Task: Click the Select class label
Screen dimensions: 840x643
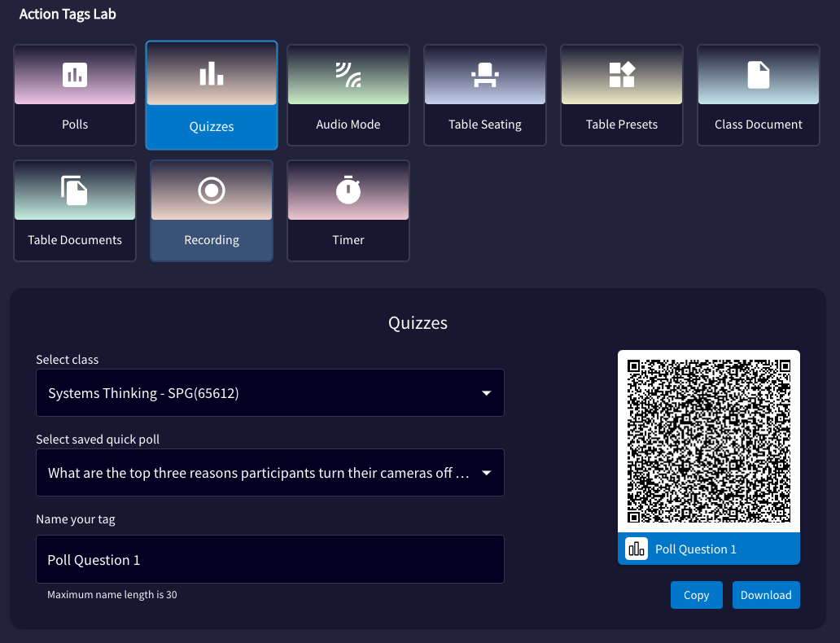Action: [x=67, y=360]
